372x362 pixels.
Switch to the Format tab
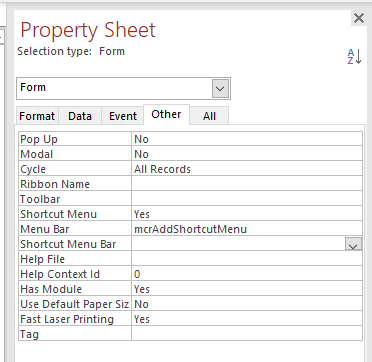(37, 116)
